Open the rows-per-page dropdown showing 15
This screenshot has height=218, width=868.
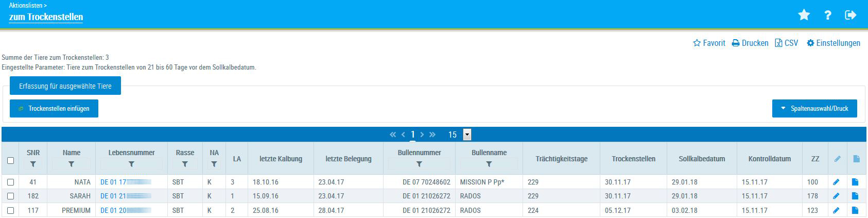(x=467, y=135)
